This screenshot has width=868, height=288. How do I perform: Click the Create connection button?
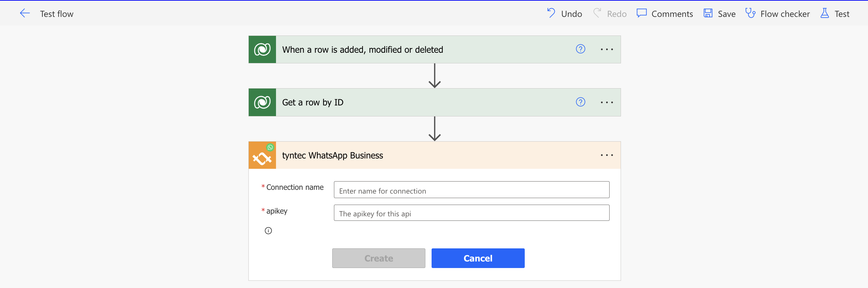coord(379,258)
